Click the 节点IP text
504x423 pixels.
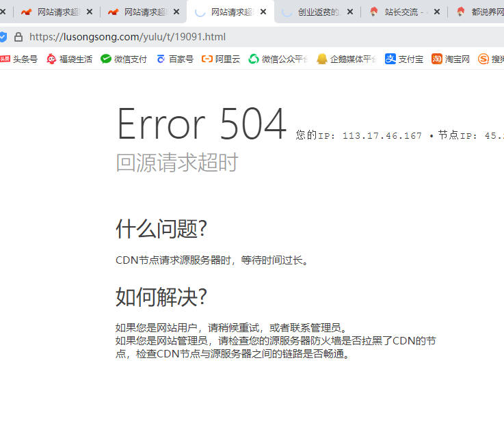pyautogui.click(x=471, y=135)
